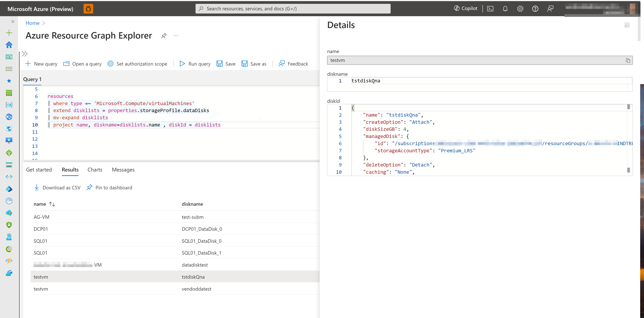Select the DCP01 result row

click(175, 229)
